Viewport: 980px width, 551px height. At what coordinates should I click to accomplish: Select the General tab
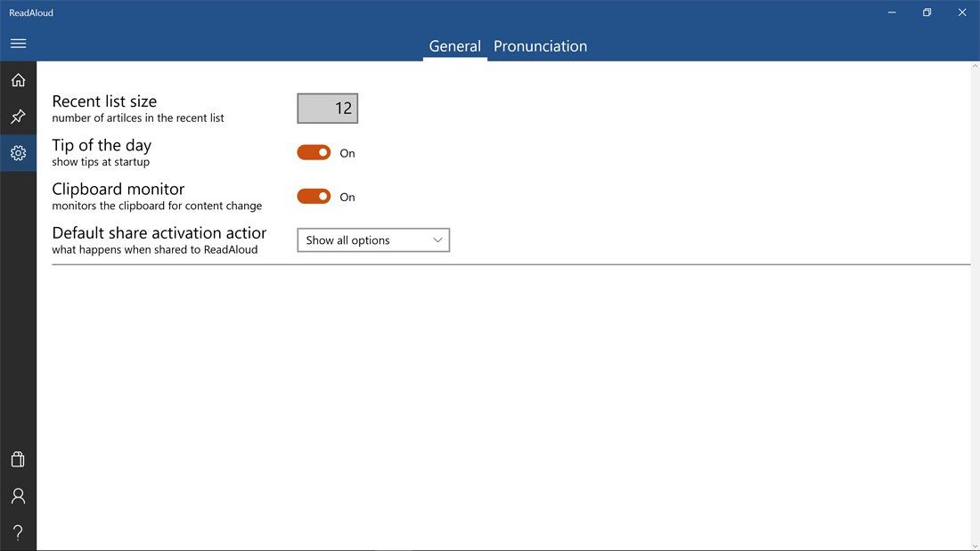[455, 45]
